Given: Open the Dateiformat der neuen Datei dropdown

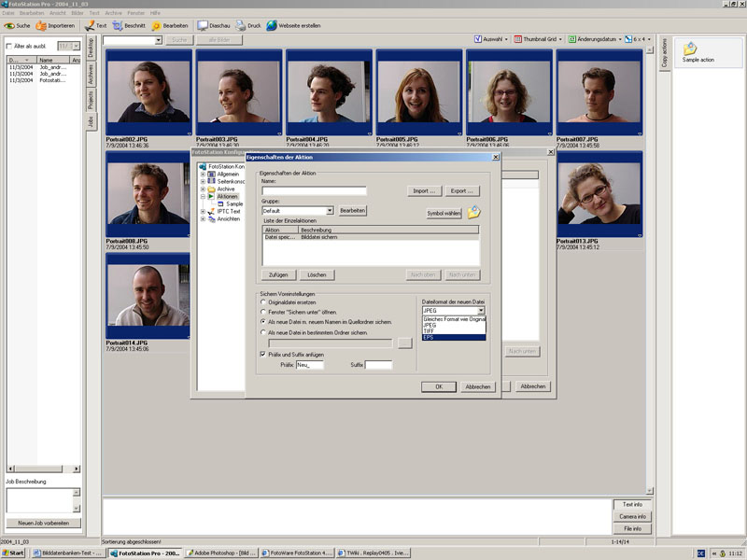Looking at the screenshot, I should point(481,311).
